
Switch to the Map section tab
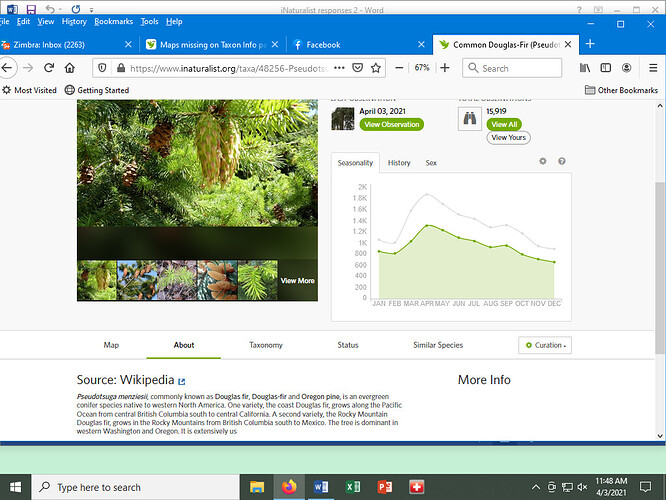coord(111,345)
